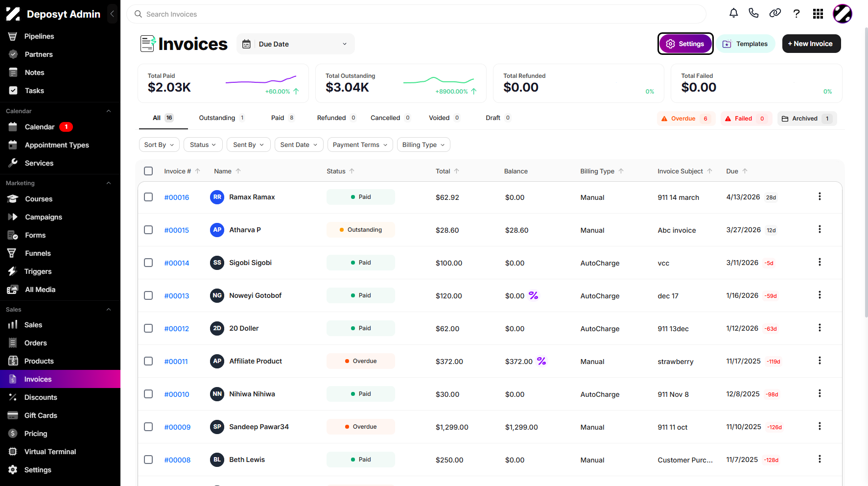Check the box for invoice #00016

click(x=148, y=197)
